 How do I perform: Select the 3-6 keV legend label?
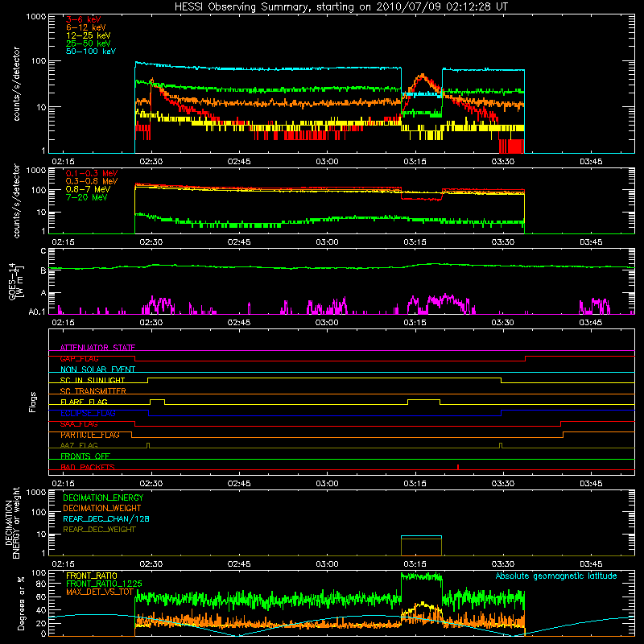tap(84, 19)
